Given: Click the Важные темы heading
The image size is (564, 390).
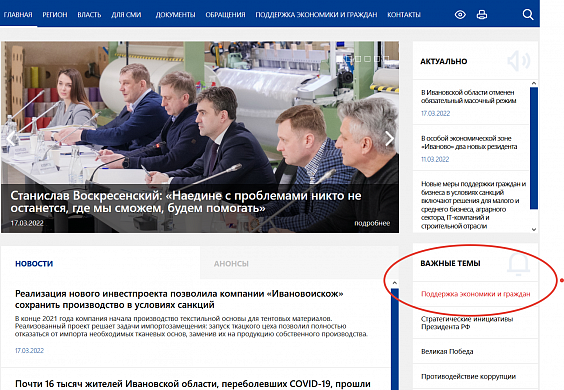Looking at the screenshot, I should coord(450,263).
